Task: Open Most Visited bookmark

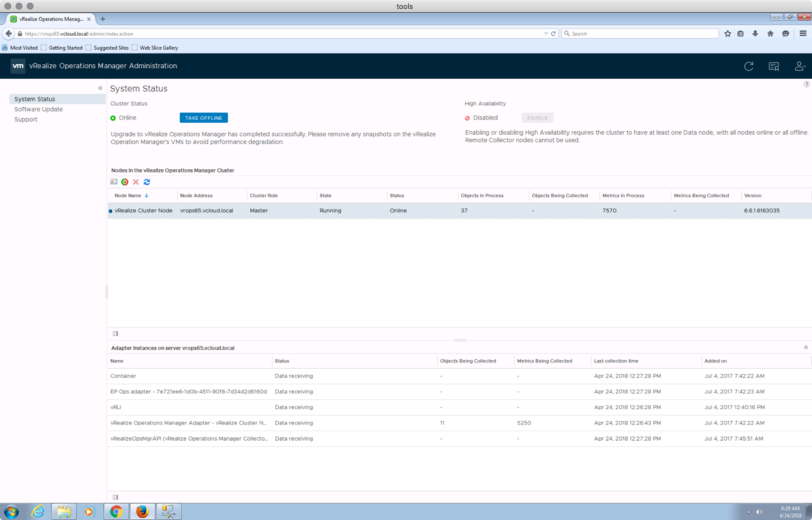Action: click(20, 48)
